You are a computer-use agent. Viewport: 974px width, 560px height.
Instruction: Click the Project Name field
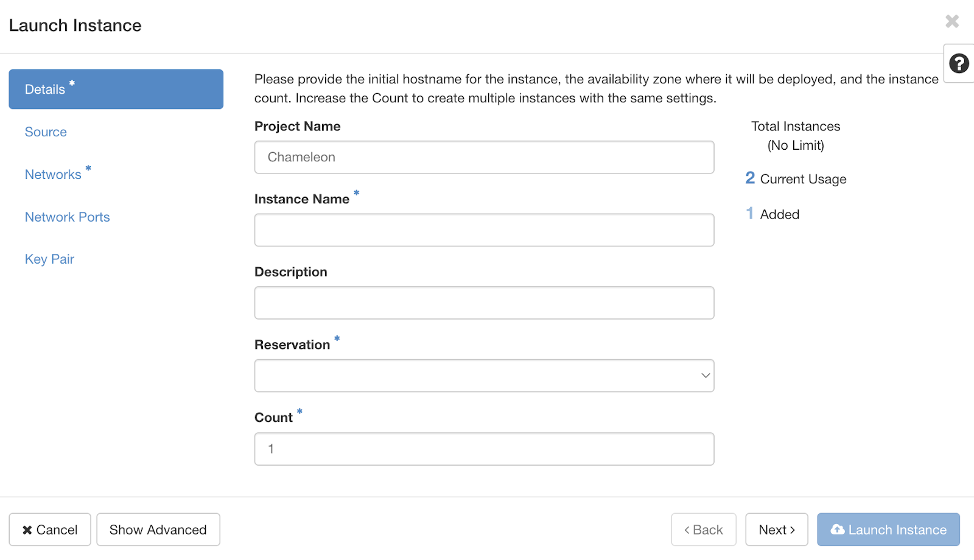484,157
